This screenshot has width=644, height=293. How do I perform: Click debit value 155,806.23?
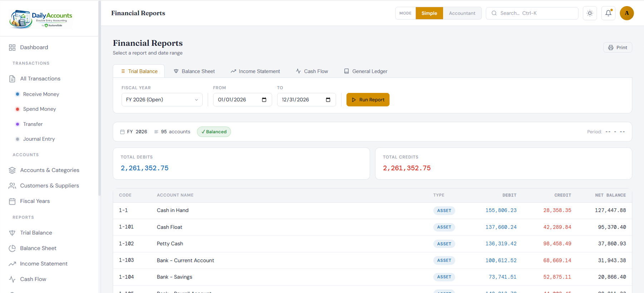pyautogui.click(x=501, y=210)
